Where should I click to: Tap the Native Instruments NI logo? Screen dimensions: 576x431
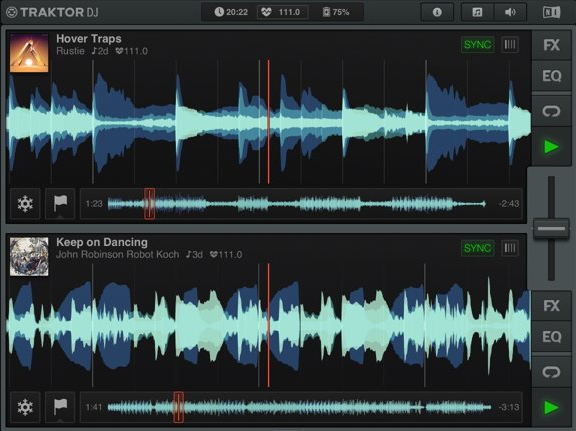click(x=551, y=12)
